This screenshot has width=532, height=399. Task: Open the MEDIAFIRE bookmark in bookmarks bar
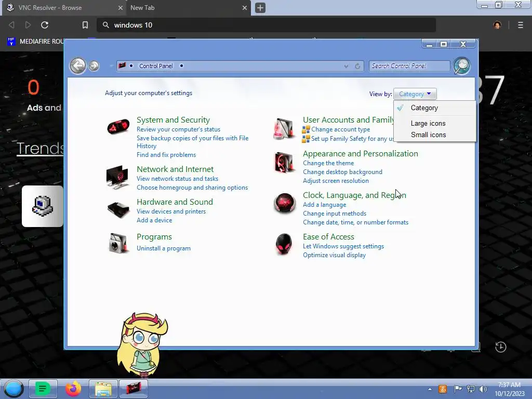coord(35,42)
